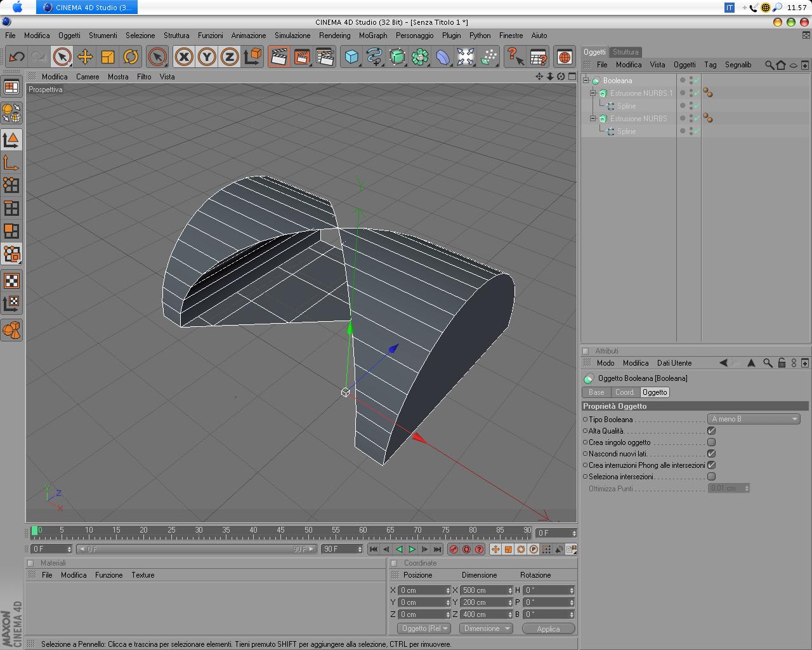Toggle the Z axis lock
Screen dimensions: 812x650
229,57
